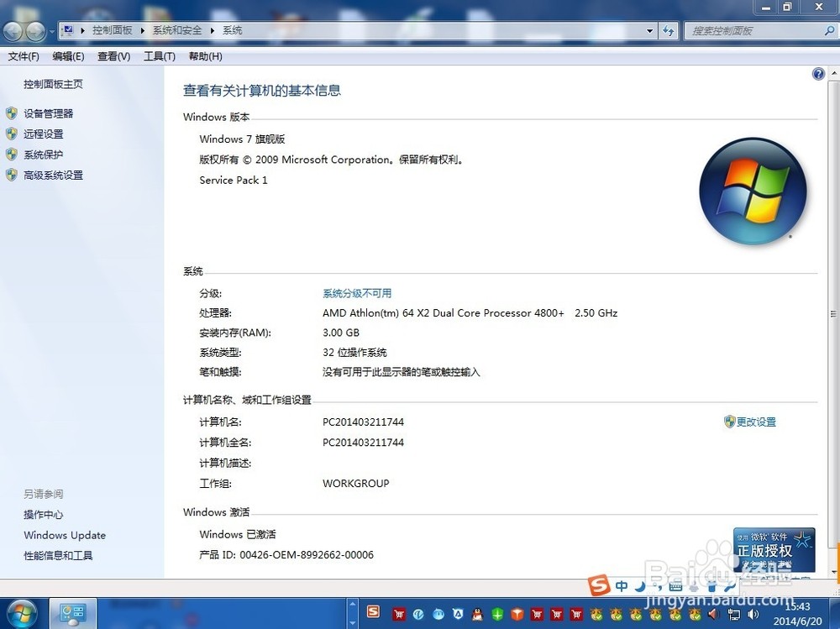
Task: Toggle the Sogou soft keyboard icon
Action: pyautogui.click(x=675, y=585)
